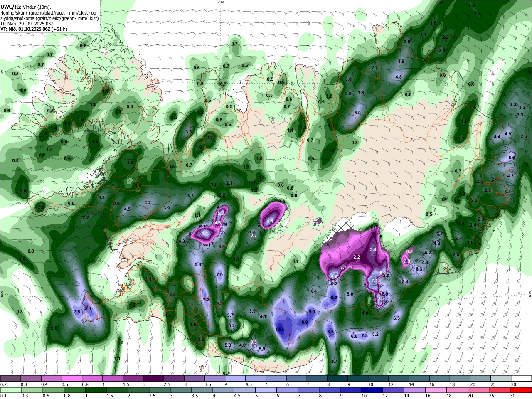The height and width of the screenshot is (399, 532).
Task: Click the bold "UWC/IG" title text
Action: (10, 6)
